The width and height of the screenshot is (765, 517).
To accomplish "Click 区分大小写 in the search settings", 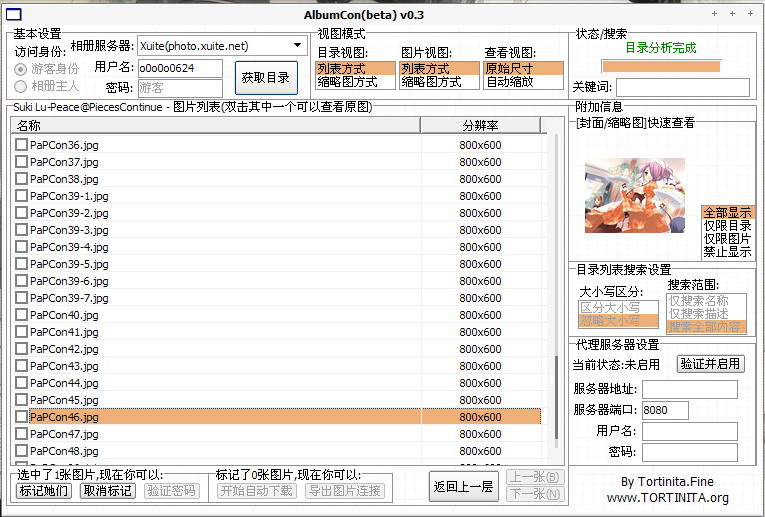I will (x=619, y=308).
